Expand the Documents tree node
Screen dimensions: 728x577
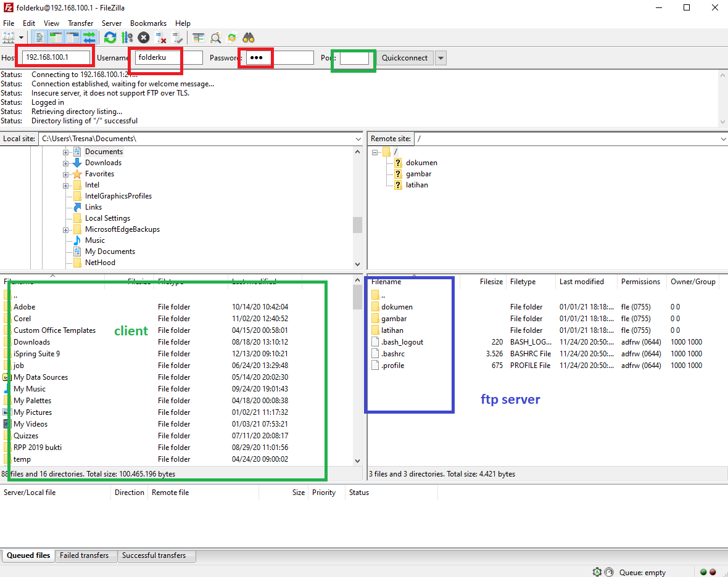click(x=65, y=152)
